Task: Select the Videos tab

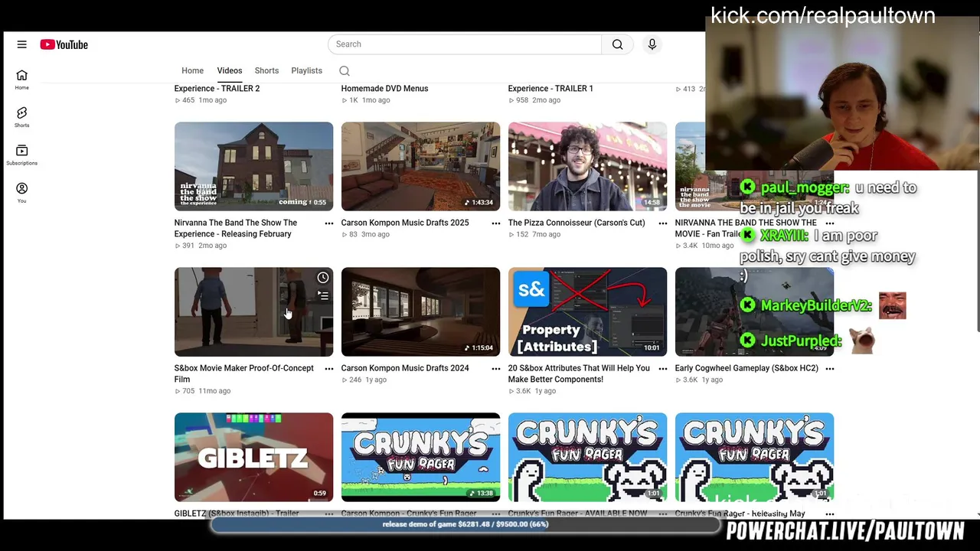Action: click(x=230, y=70)
